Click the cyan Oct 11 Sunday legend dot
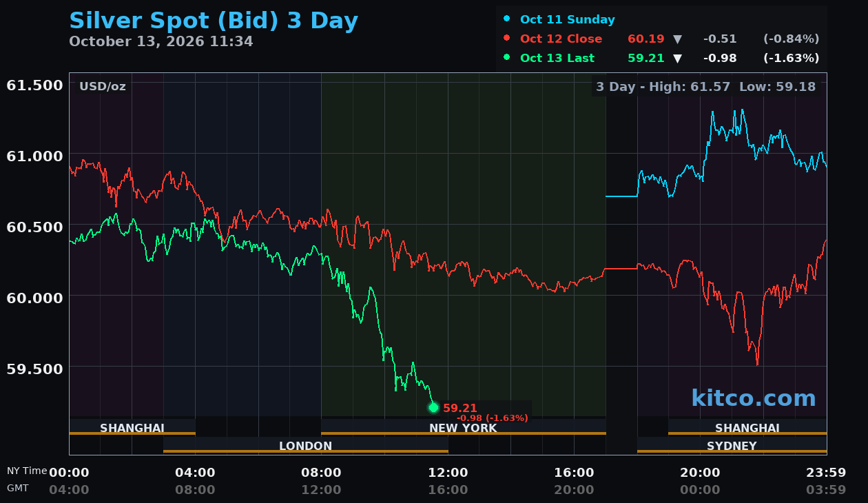 coord(507,19)
